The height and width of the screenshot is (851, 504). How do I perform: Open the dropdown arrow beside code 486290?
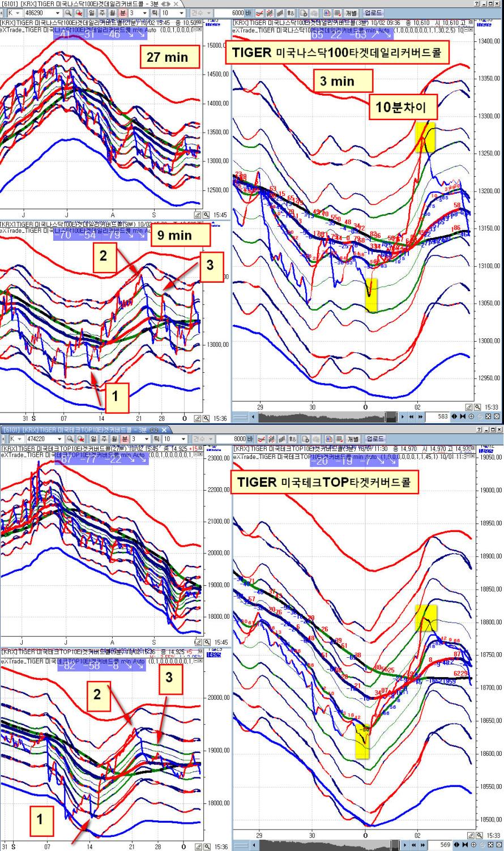click(58, 12)
